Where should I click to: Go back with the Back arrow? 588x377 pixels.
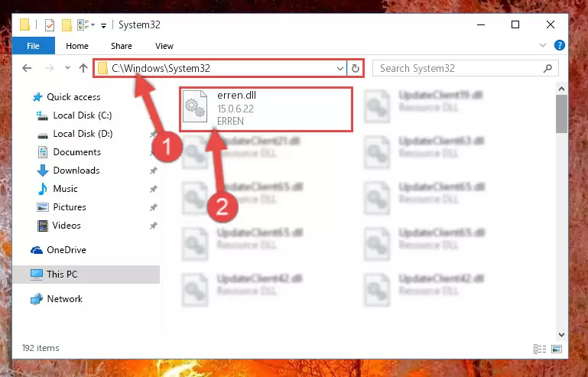point(27,68)
